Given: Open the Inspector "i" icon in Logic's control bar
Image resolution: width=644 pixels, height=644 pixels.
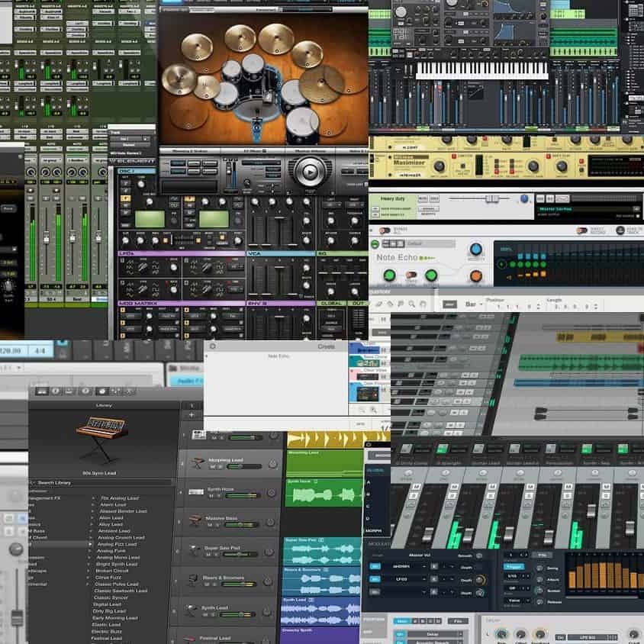Looking at the screenshot, I should click(56, 391).
